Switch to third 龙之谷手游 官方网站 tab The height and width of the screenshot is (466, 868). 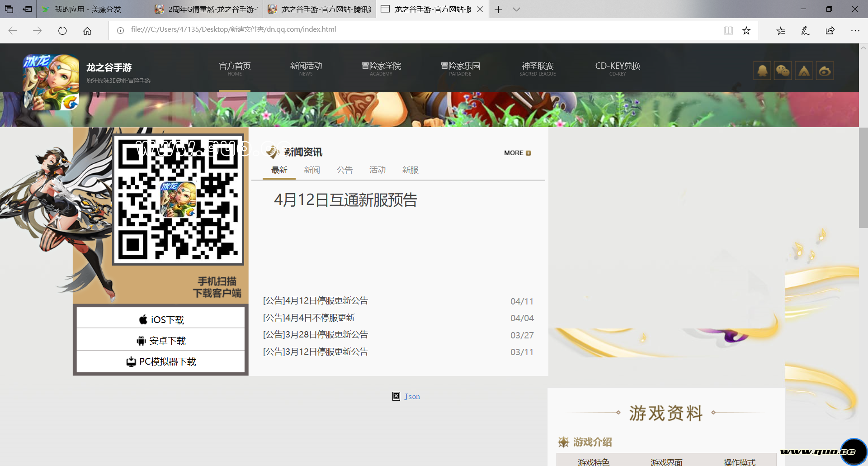(x=320, y=9)
